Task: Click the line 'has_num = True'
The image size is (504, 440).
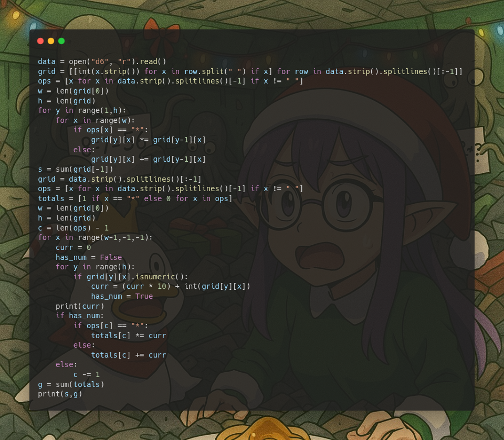Action: [122, 296]
